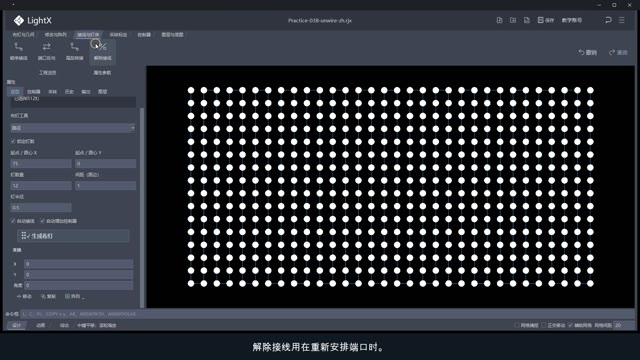Click the 角度 angle input field
The image size is (640, 360).
pyautogui.click(x=78, y=285)
